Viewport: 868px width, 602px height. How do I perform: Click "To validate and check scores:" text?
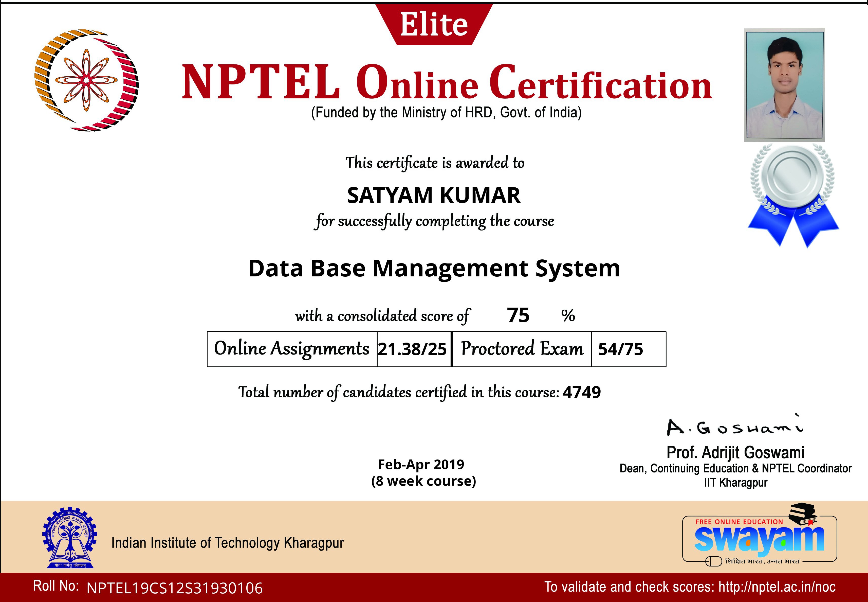[629, 587]
